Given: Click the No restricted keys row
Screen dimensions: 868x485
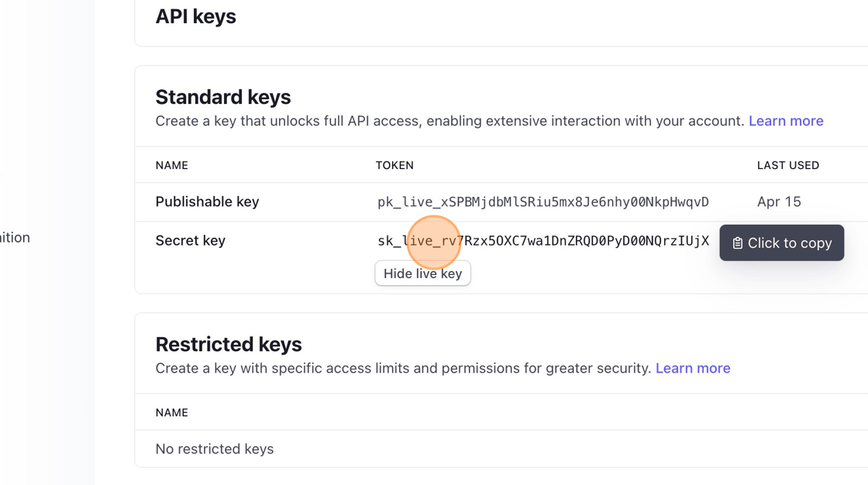Looking at the screenshot, I should pyautogui.click(x=214, y=449).
